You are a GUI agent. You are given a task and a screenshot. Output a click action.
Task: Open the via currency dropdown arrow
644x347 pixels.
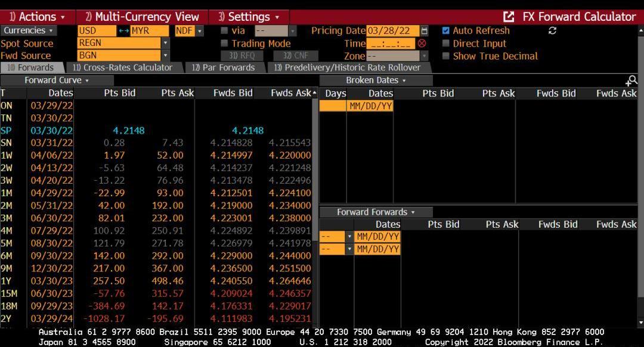pos(292,31)
